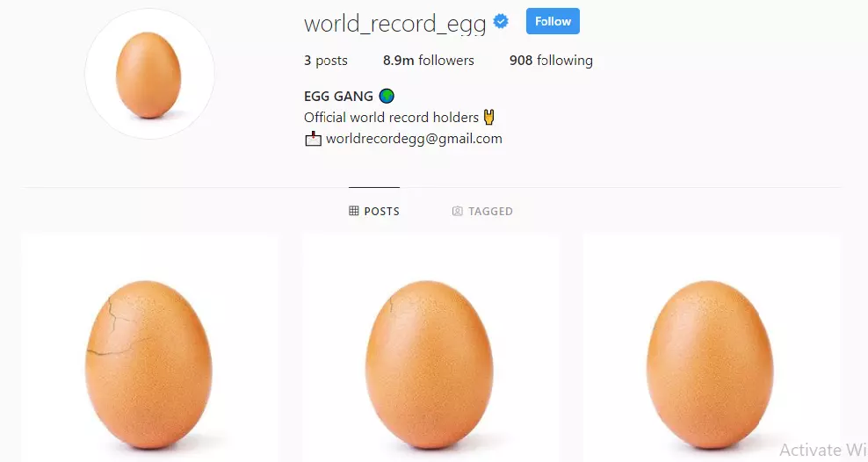
Task: Click the tagged person icon
Action: pyautogui.click(x=457, y=211)
